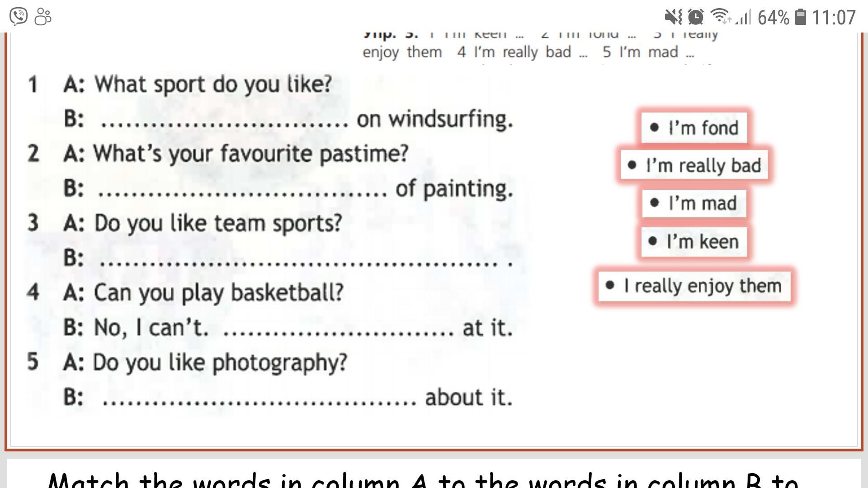The width and height of the screenshot is (868, 488).
Task: Tap the alarm clock status icon
Action: 695,17
